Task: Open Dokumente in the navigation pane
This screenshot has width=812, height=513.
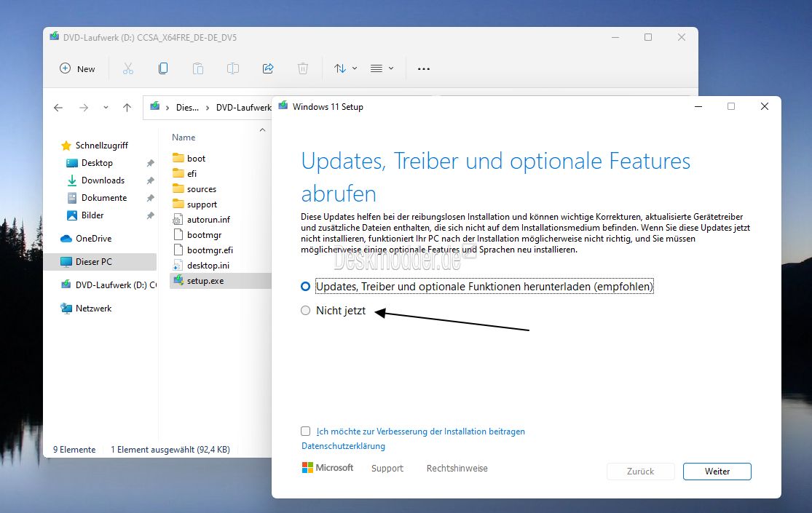Action: (x=103, y=198)
